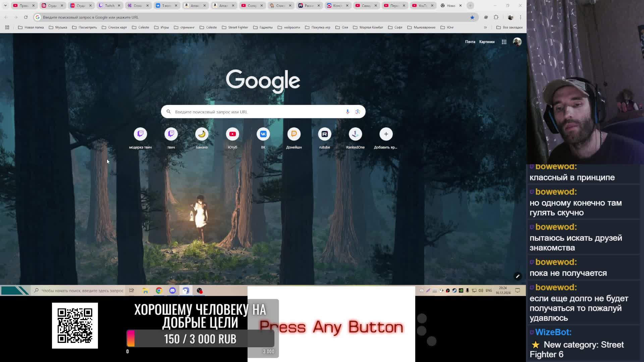Click the YouTube shortcut labeled Ютуб
The height and width of the screenshot is (362, 644).
(x=232, y=134)
